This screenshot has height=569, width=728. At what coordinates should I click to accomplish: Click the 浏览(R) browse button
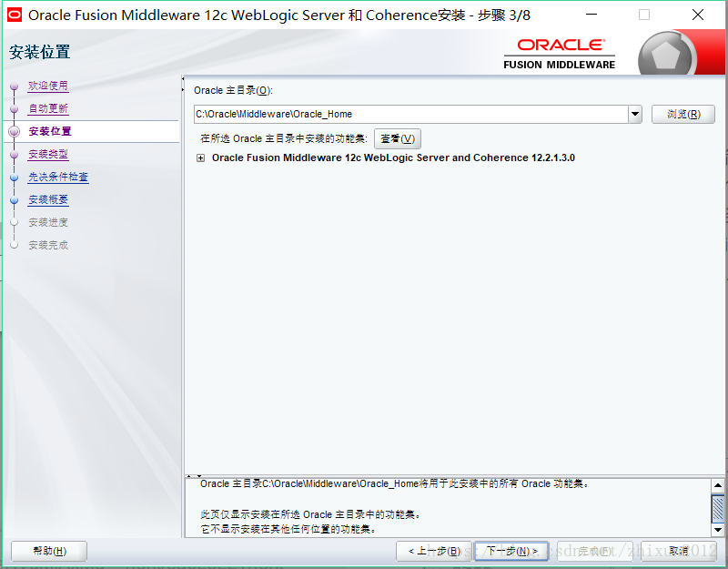(x=683, y=114)
